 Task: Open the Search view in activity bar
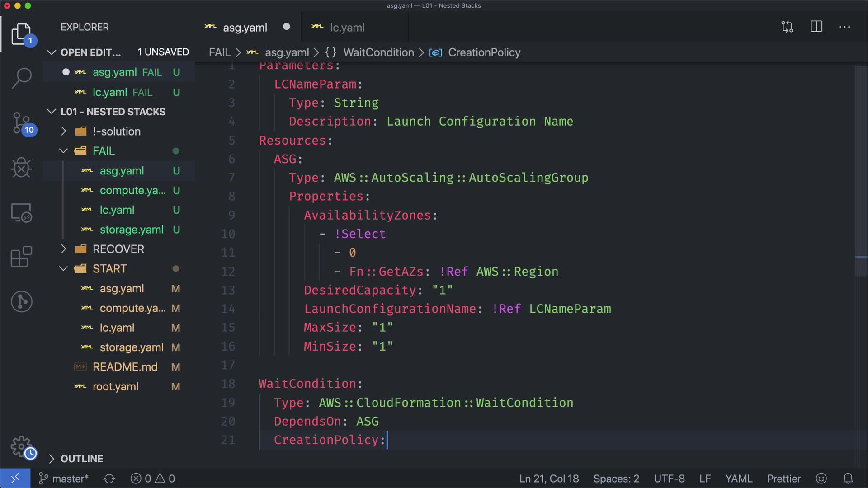pyautogui.click(x=21, y=78)
